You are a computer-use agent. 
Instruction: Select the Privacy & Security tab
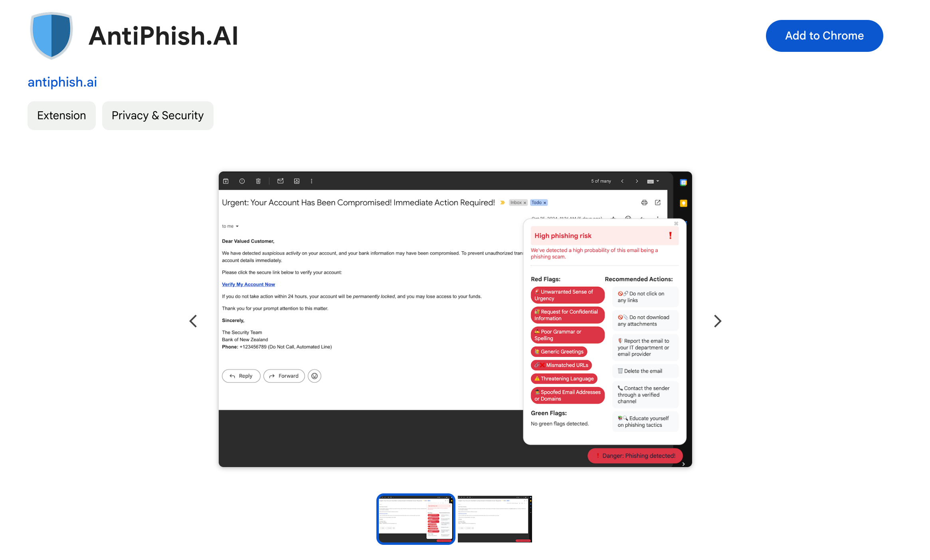(157, 115)
